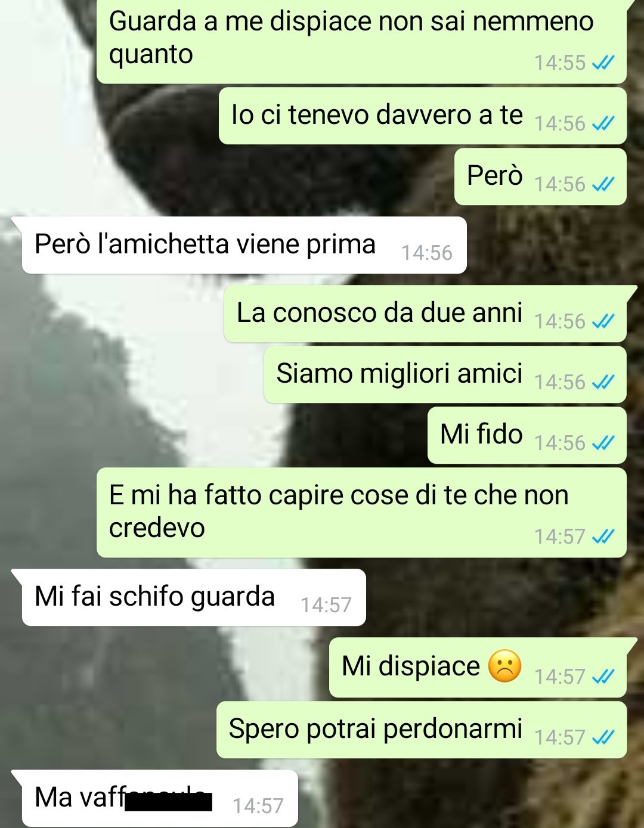Select the 'Però l'amichetta viene prima' message

(x=244, y=245)
